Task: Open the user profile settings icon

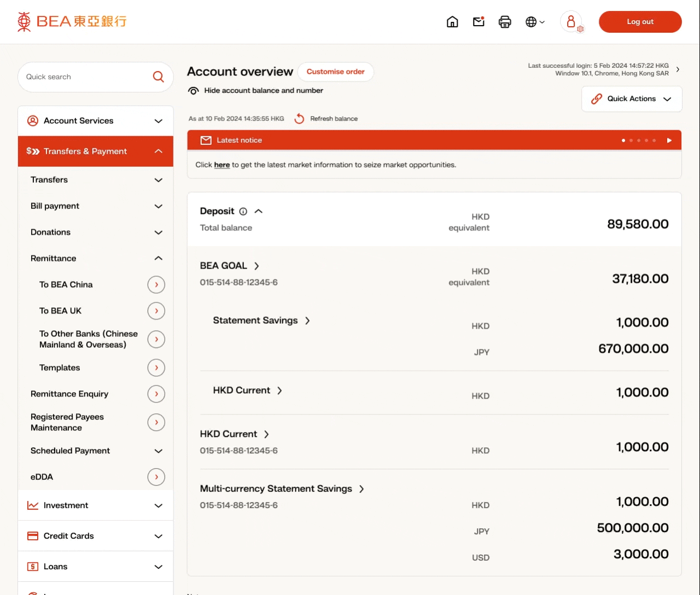Action: point(572,22)
